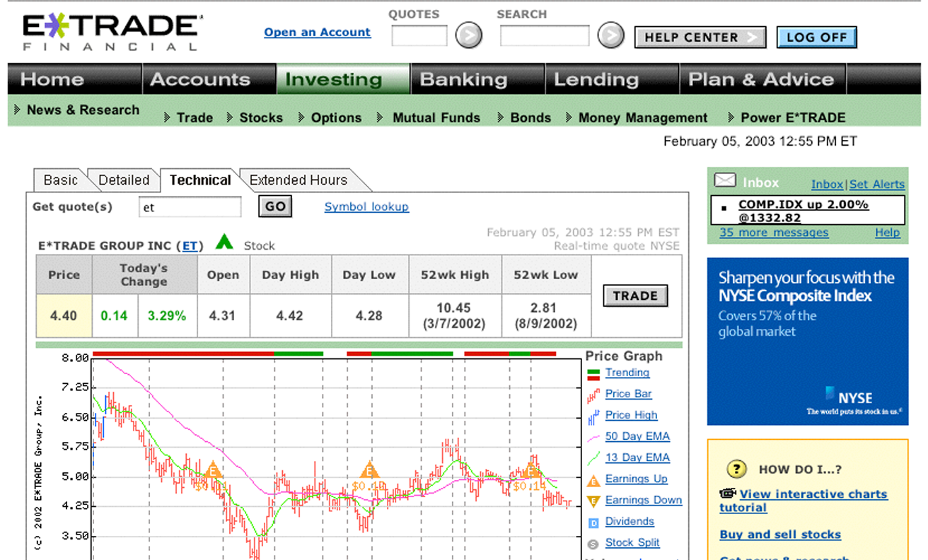Image resolution: width=928 pixels, height=560 pixels.
Task: Open the Trade submenu item
Action: (x=195, y=118)
